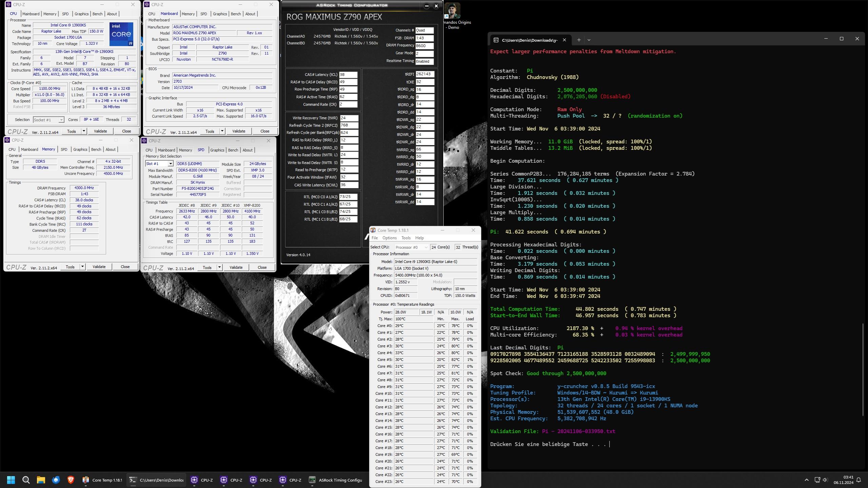Minimize ASRock Timing Configurator window

point(427,6)
